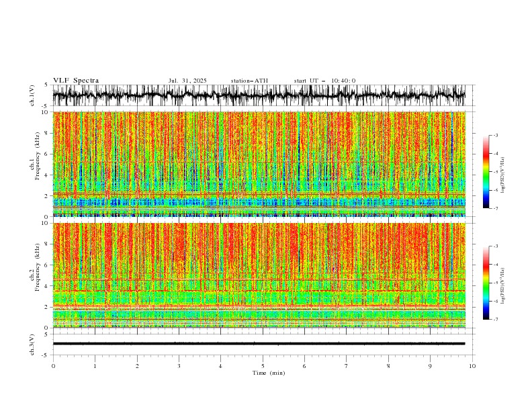The height and width of the screenshot is (411, 532).
Task: Click the "ch.1(V)" waveform axis label
Action: coord(32,95)
